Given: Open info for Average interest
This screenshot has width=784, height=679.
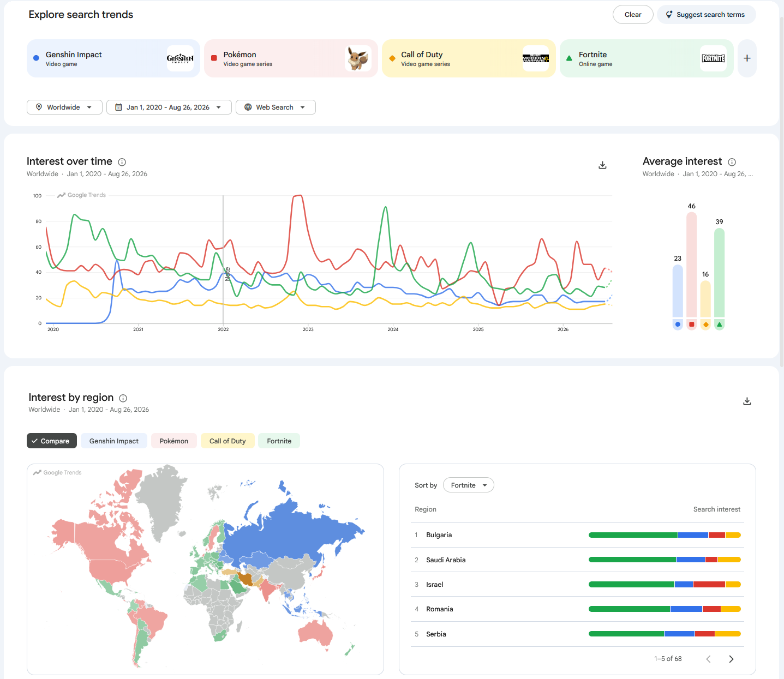Looking at the screenshot, I should click(x=732, y=162).
